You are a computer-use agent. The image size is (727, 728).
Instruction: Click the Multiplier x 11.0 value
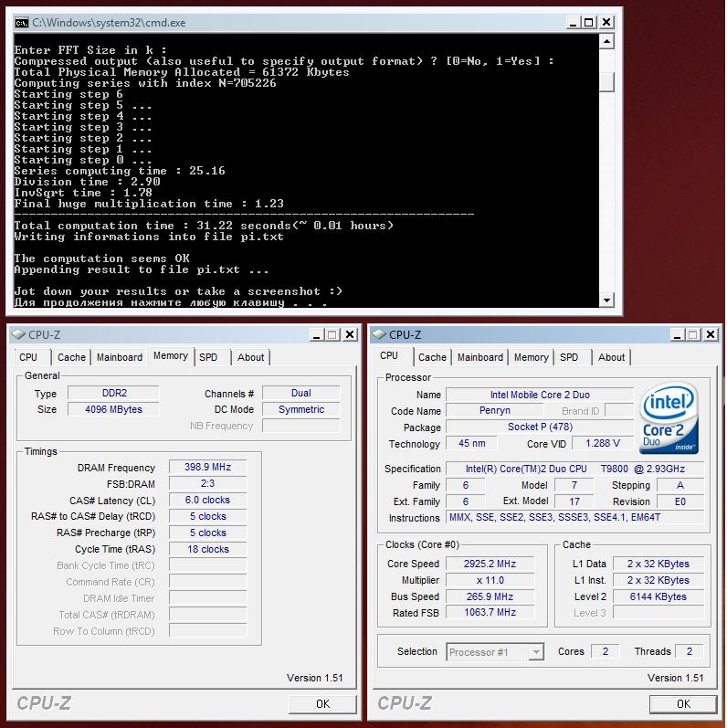490,580
